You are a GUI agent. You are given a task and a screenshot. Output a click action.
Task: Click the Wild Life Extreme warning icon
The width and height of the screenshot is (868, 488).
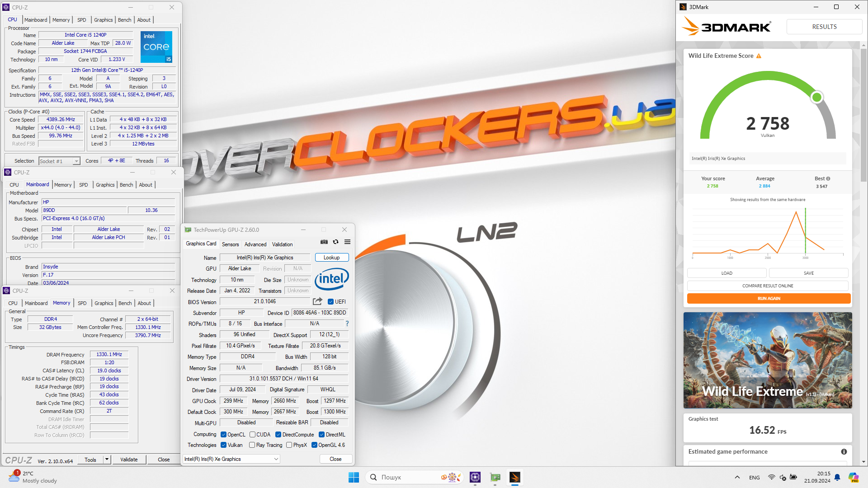[x=759, y=56]
